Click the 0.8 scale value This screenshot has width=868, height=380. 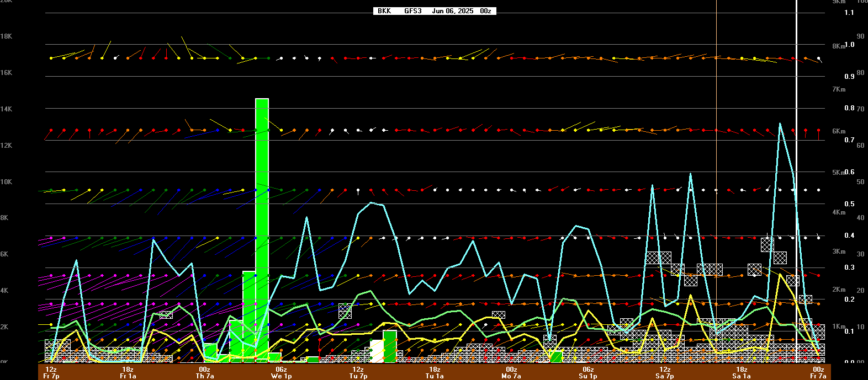point(849,108)
